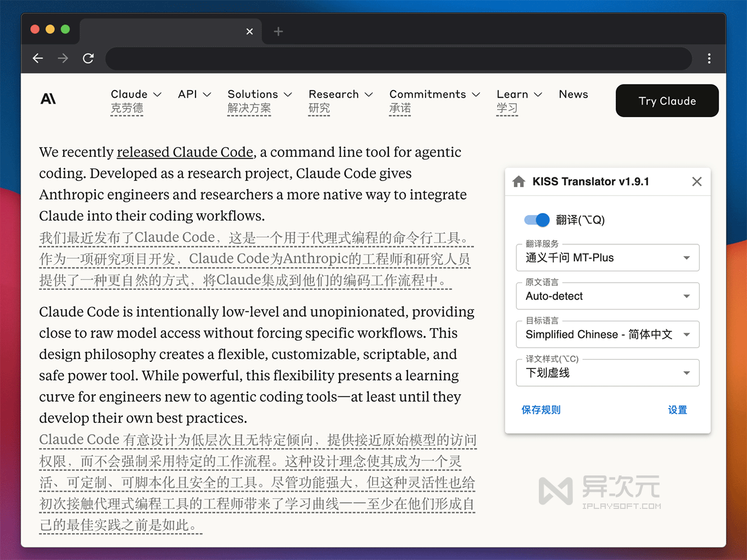Reload the current page
The image size is (747, 560).
point(88,58)
